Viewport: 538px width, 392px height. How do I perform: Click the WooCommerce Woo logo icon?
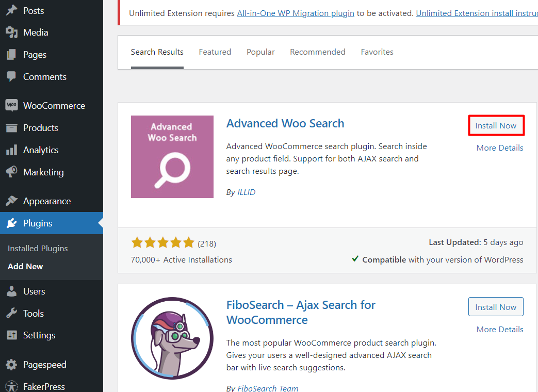point(12,105)
